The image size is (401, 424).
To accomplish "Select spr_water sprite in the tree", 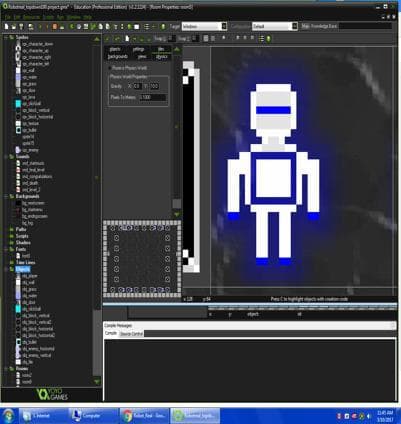I will click(29, 77).
